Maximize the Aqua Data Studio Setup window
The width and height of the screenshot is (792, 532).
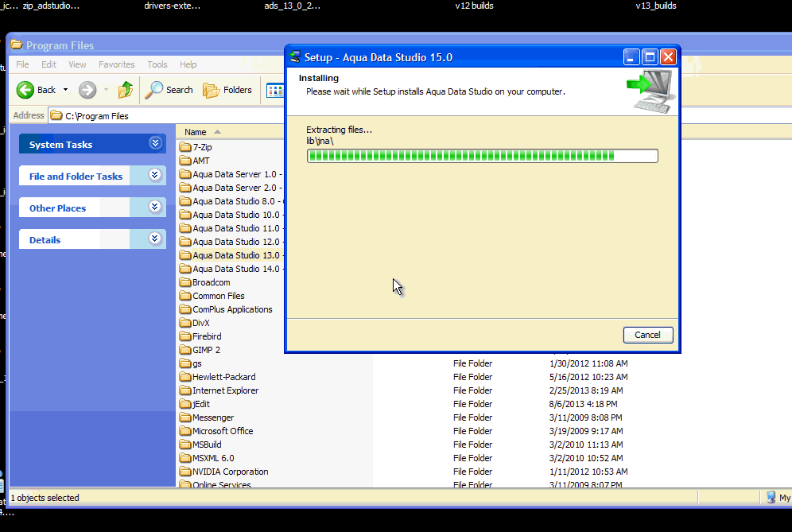point(650,57)
